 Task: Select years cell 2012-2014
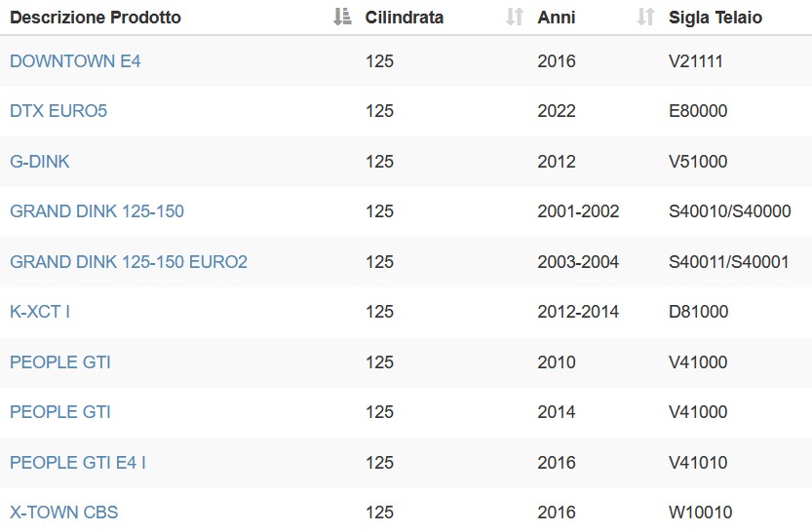click(x=578, y=312)
